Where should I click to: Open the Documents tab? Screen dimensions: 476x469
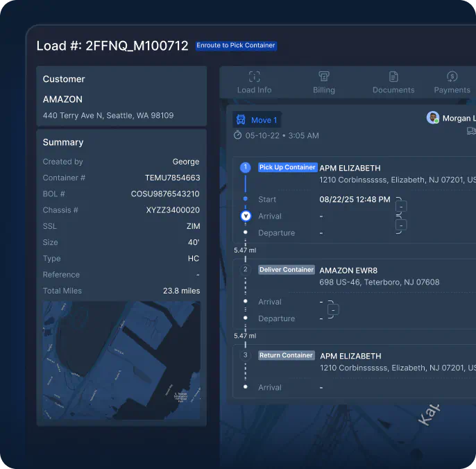(393, 83)
